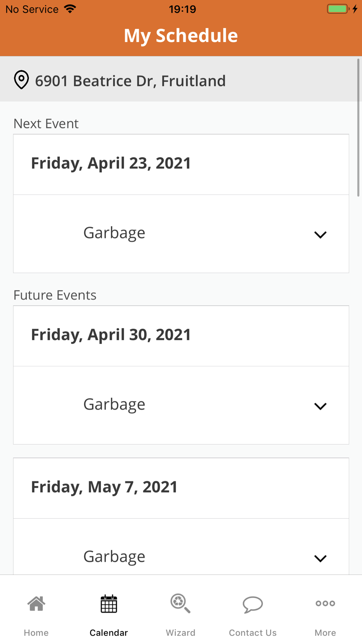
Task: Open the More three-dots icon
Action: [x=325, y=603]
